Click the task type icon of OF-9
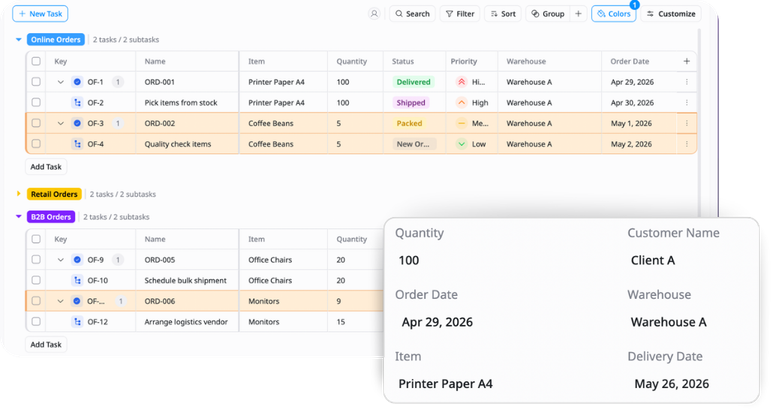Screen dimensions: 773x413 coord(77,260)
